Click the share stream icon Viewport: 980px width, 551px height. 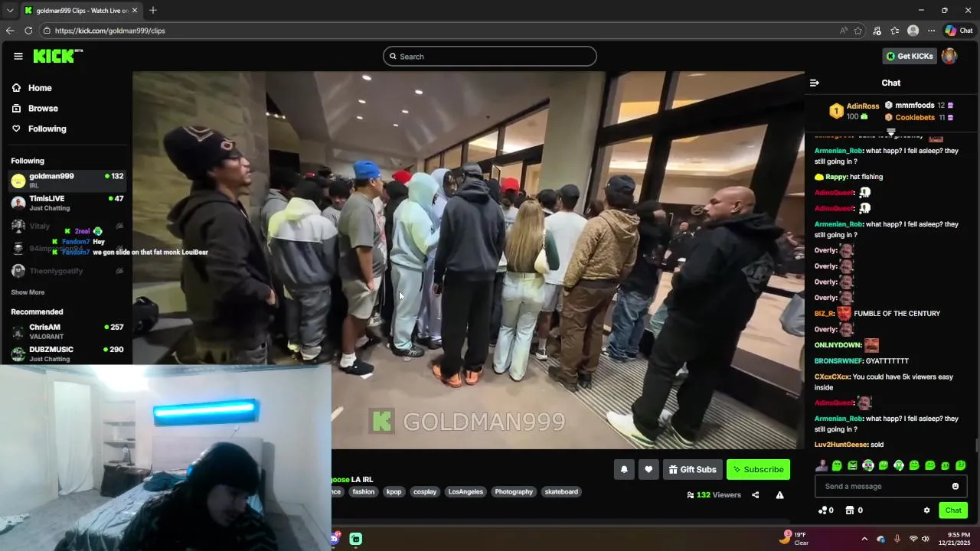755,495
